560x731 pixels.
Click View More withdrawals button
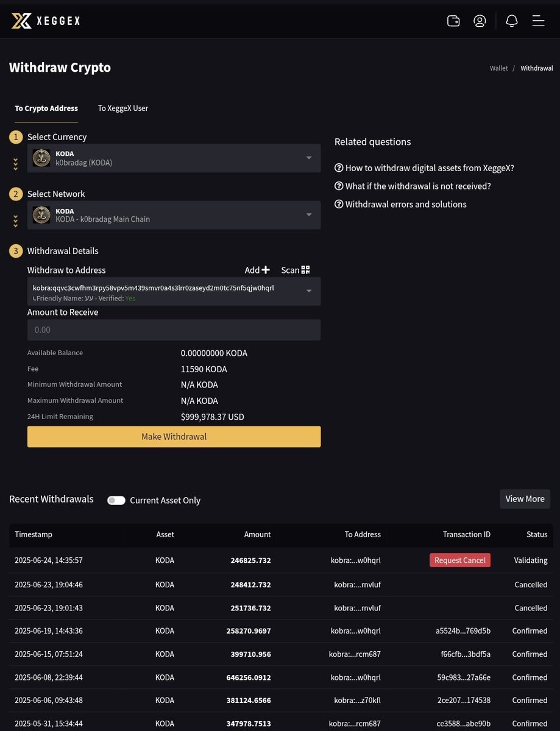[525, 499]
